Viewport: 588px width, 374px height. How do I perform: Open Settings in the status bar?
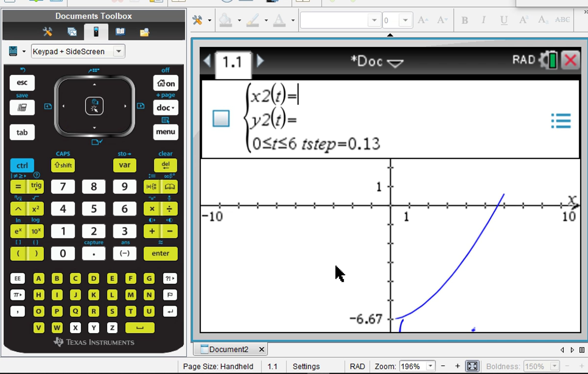(x=306, y=366)
